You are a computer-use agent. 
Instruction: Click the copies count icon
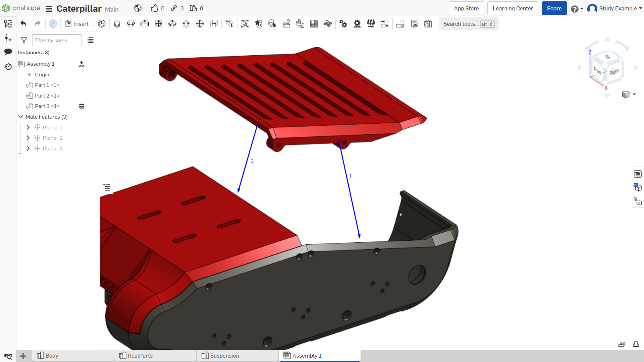193,8
